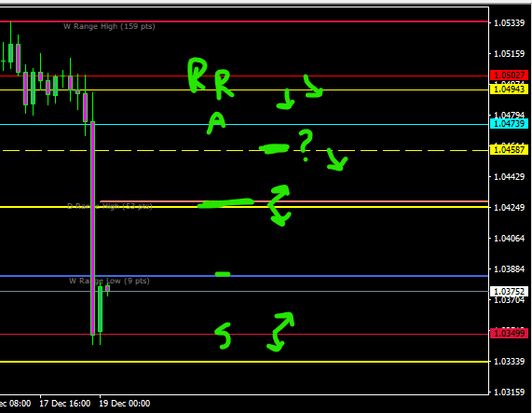Click the W Range Low (9 pts) label

109,281
